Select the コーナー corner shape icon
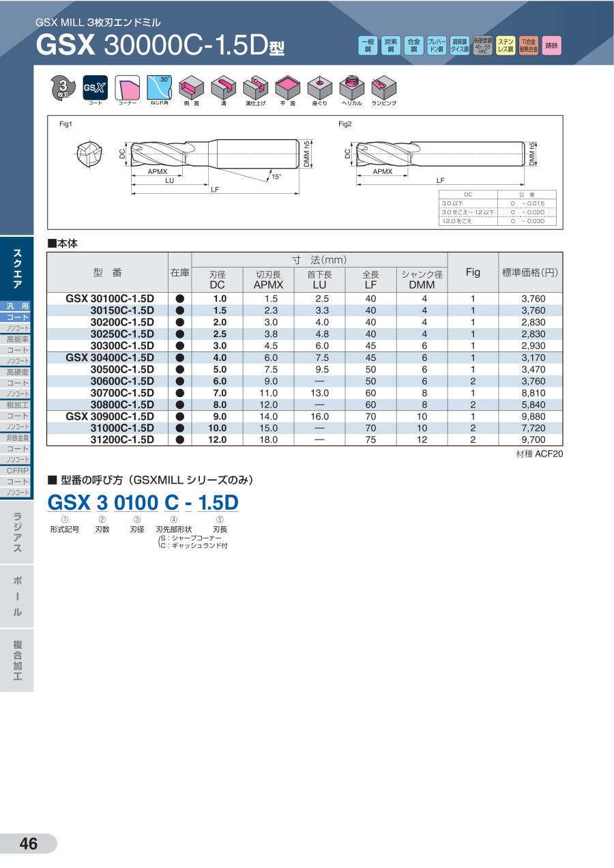This screenshot has height=868, width=614. pos(128,87)
